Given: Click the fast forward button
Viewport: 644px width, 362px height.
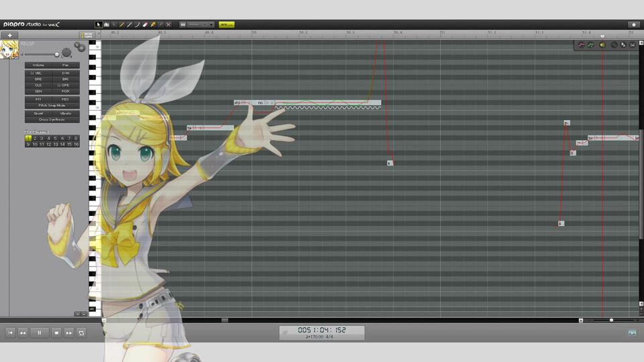Looking at the screenshot, I should [69, 333].
